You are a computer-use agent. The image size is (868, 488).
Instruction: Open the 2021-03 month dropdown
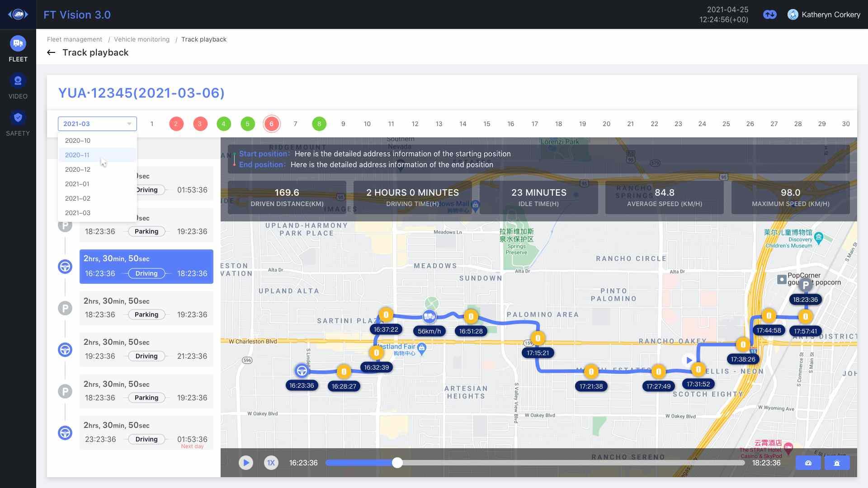click(97, 124)
